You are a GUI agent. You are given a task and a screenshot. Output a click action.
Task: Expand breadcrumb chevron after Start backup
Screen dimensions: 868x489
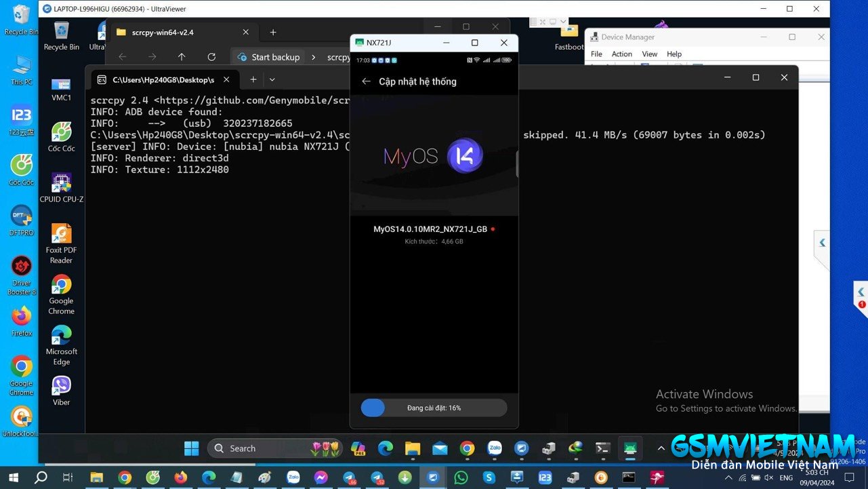coord(314,57)
